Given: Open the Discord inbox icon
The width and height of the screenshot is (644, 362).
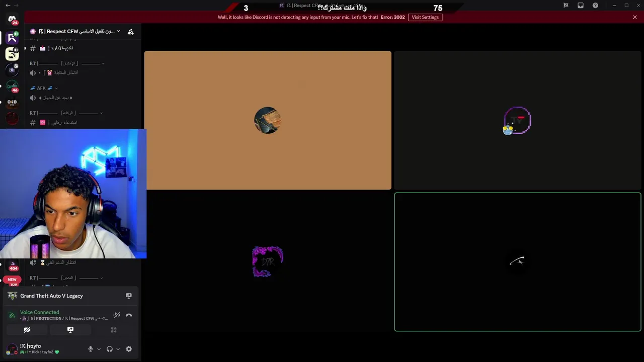Looking at the screenshot, I should pos(581,6).
